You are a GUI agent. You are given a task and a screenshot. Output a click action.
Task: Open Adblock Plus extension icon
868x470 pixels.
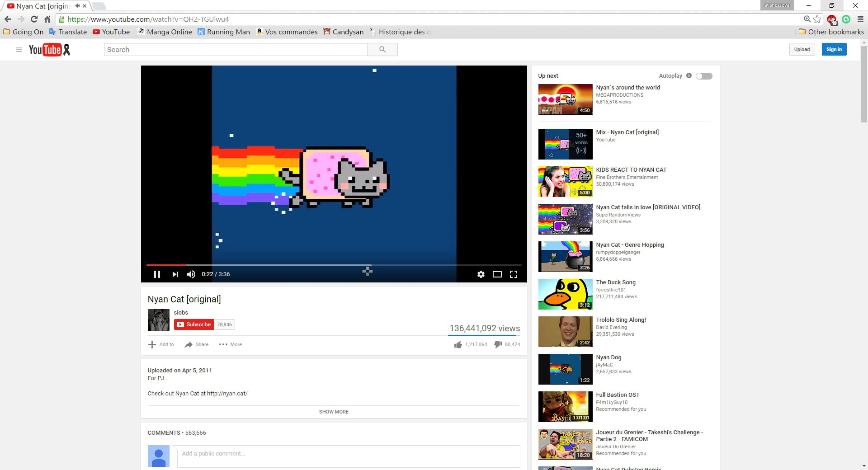832,19
